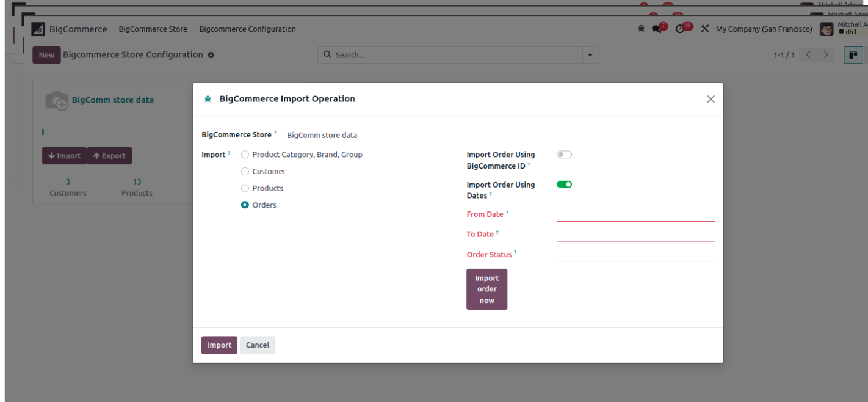Open the chat messages icon
868x402 pixels.
coord(657,29)
